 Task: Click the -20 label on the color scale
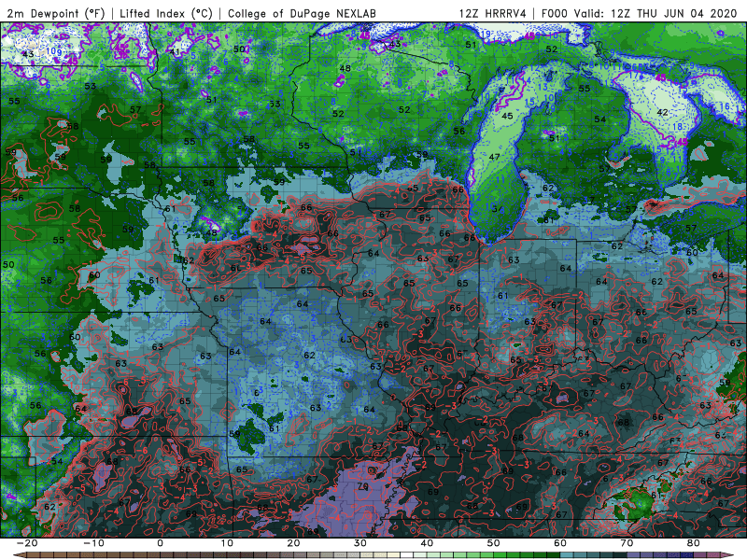pyautogui.click(x=27, y=543)
